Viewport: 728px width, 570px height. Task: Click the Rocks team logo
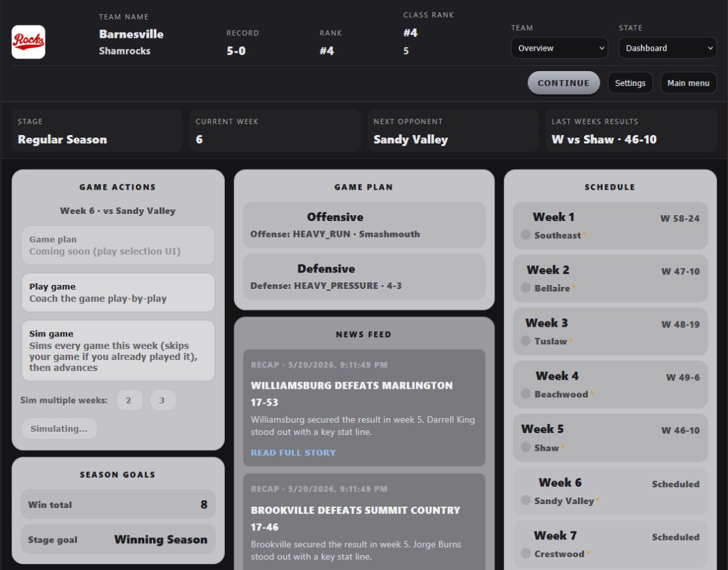click(28, 42)
